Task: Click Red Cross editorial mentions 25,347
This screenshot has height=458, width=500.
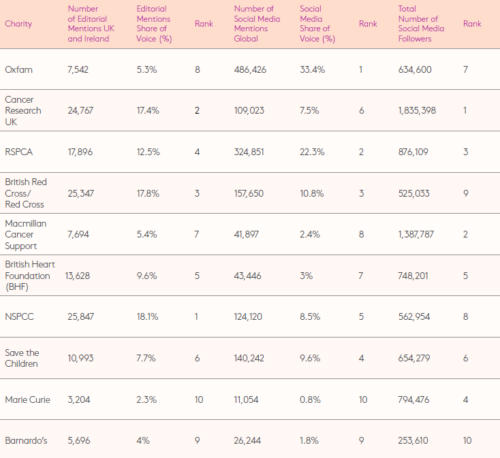Action: (x=81, y=193)
